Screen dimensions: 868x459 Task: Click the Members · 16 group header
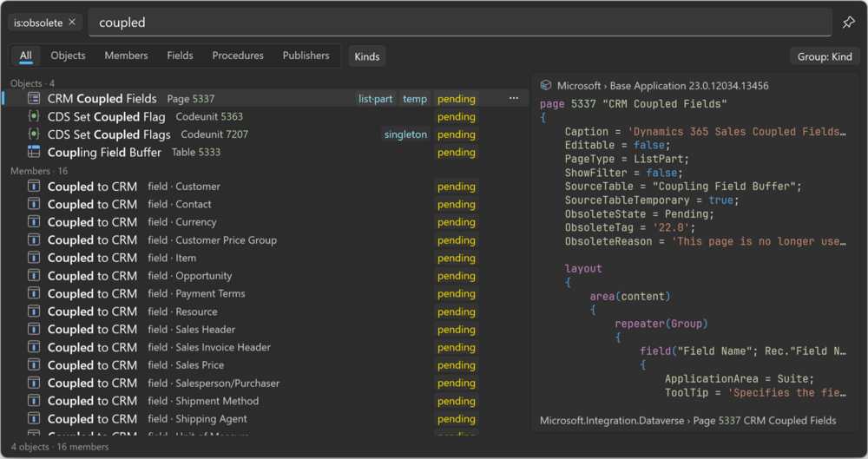point(39,171)
